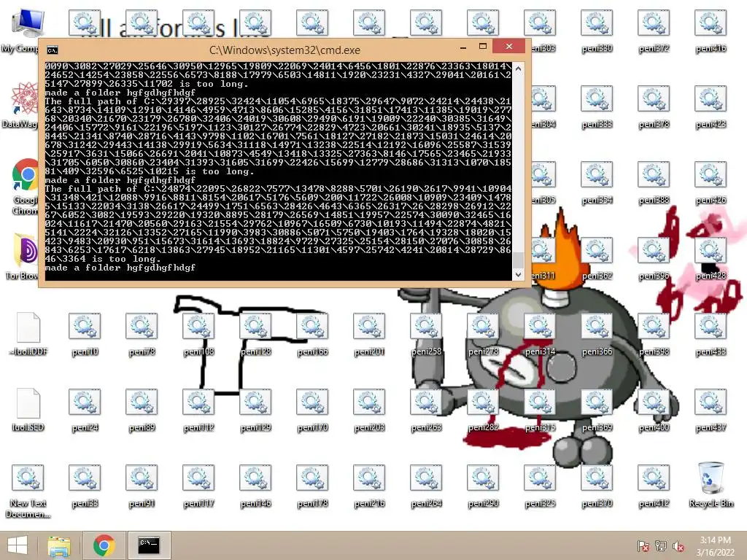Select the New Text Document file

tap(28, 491)
